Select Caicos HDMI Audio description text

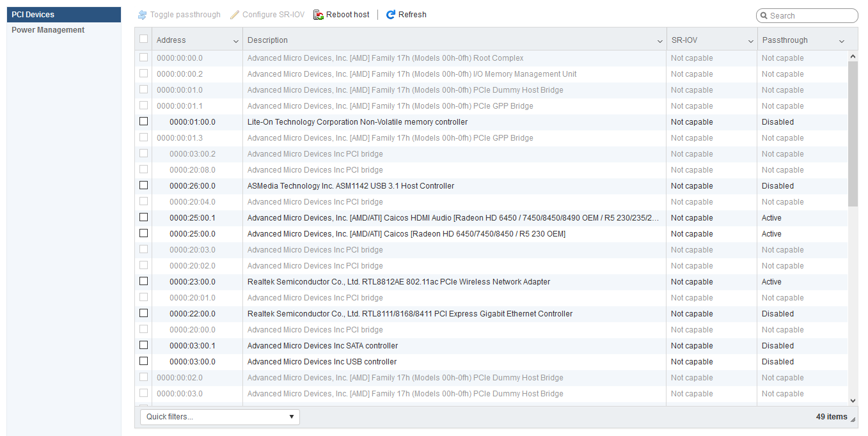454,218
